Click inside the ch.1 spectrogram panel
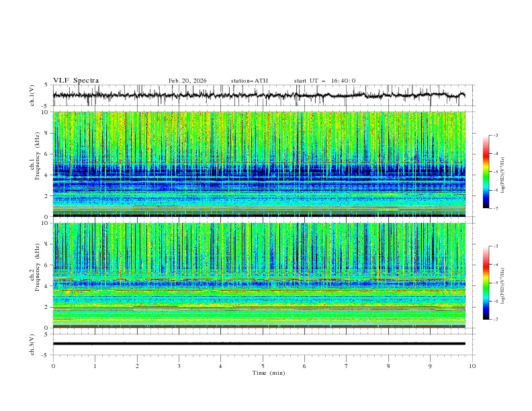Image resolution: width=532 pixels, height=411 pixels. (x=259, y=164)
